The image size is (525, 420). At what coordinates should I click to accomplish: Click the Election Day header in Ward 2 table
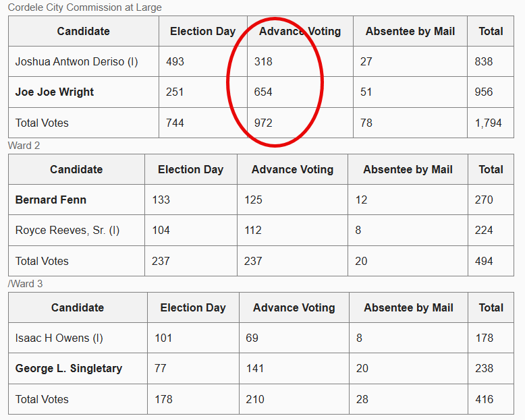190,169
